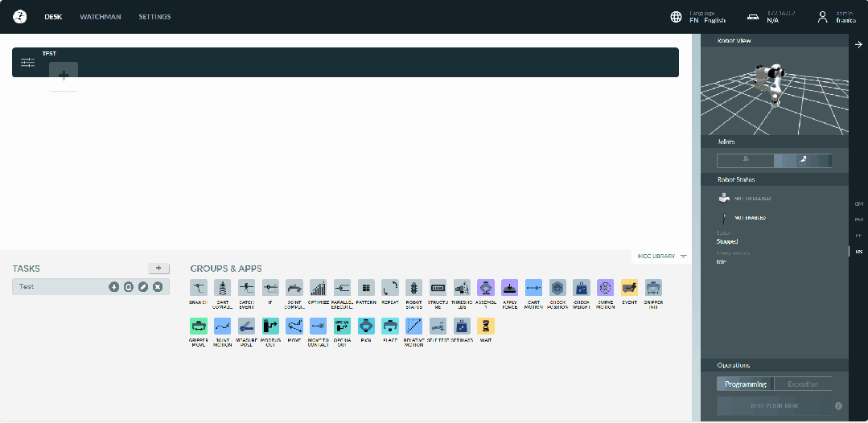Select the Gripper Move app icon
Viewport: 868px width, 423px height.
[198, 326]
